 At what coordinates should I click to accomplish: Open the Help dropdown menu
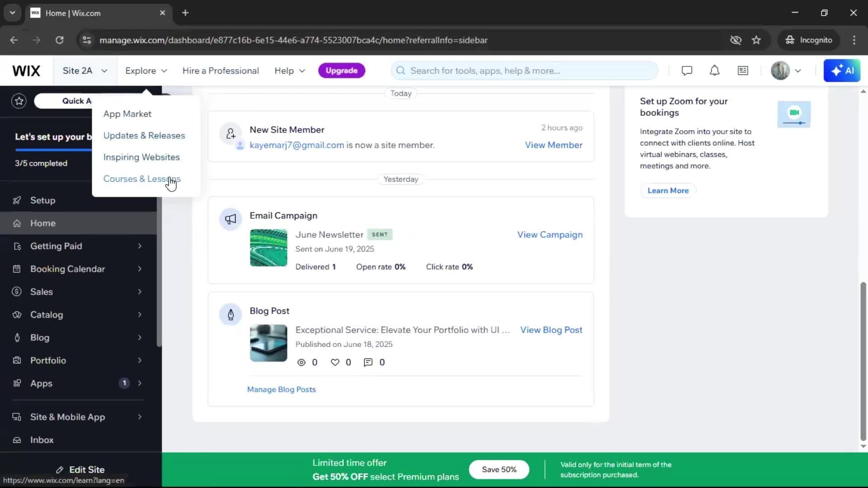click(x=290, y=71)
